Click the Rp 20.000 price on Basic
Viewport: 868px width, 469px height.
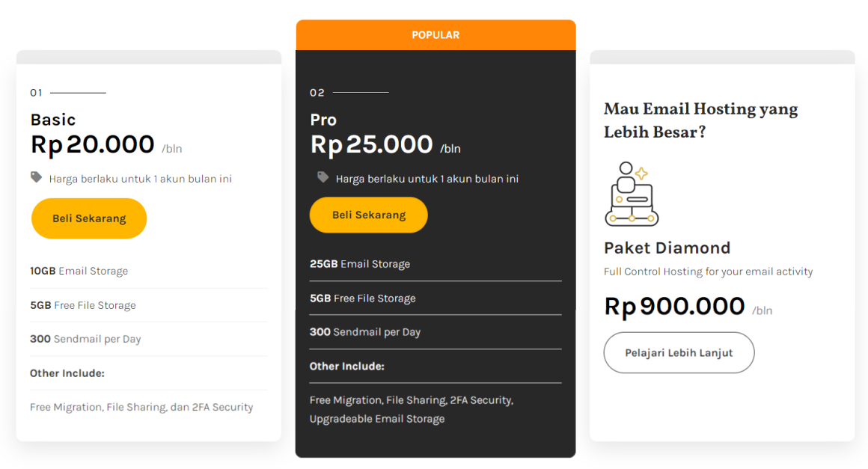coord(91,144)
